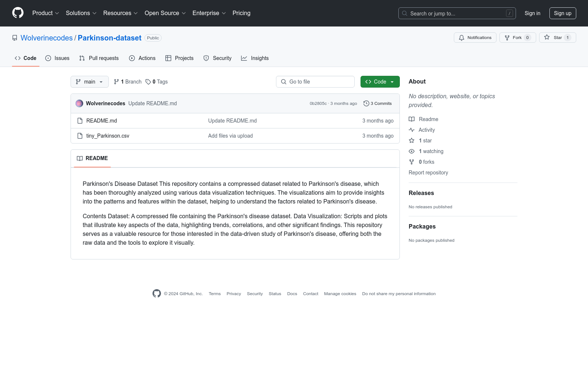
Task: Click the GitHub logo in header
Action: (18, 13)
